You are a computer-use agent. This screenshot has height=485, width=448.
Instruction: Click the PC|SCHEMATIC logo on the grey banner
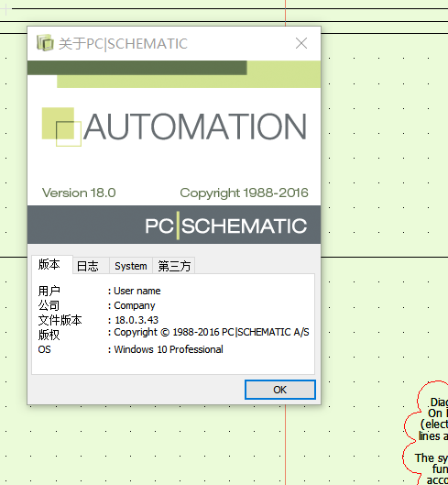click(226, 226)
